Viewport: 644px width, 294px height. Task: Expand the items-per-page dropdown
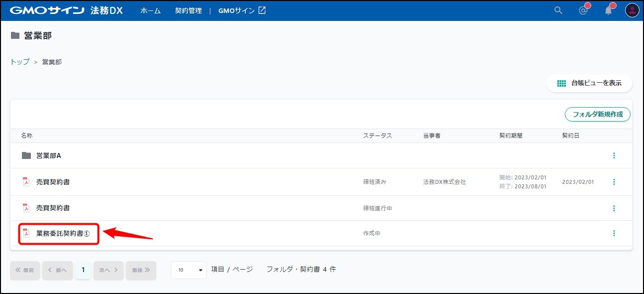pyautogui.click(x=188, y=270)
